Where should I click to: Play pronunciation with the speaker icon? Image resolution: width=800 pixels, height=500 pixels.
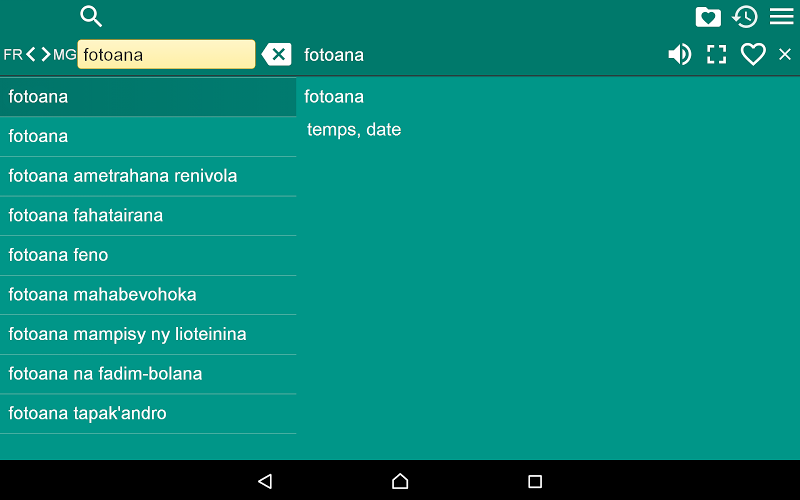coord(680,54)
